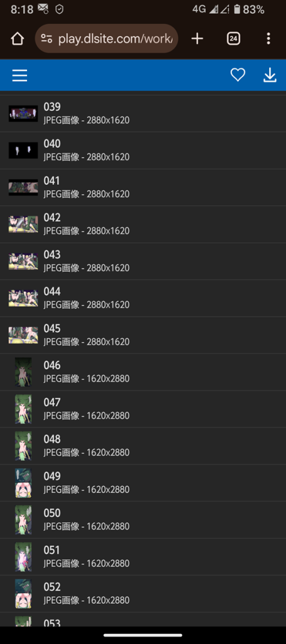Tap the download arrow icon
Viewport: 286px width, 644px height.
270,75
